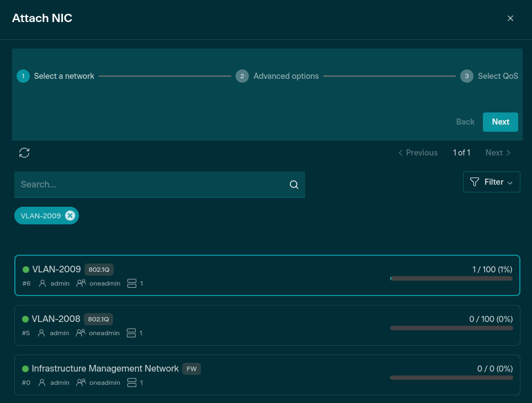Click the group icon on VLAN-2008 card
Screen dimensions: 532x403
pos(81,333)
